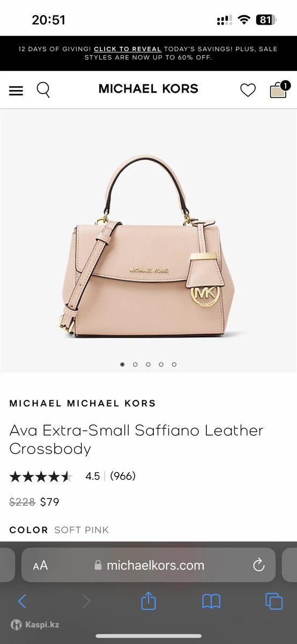Go to the Michael Kors logo home link
Screen dimensions: 297x644
tap(148, 89)
